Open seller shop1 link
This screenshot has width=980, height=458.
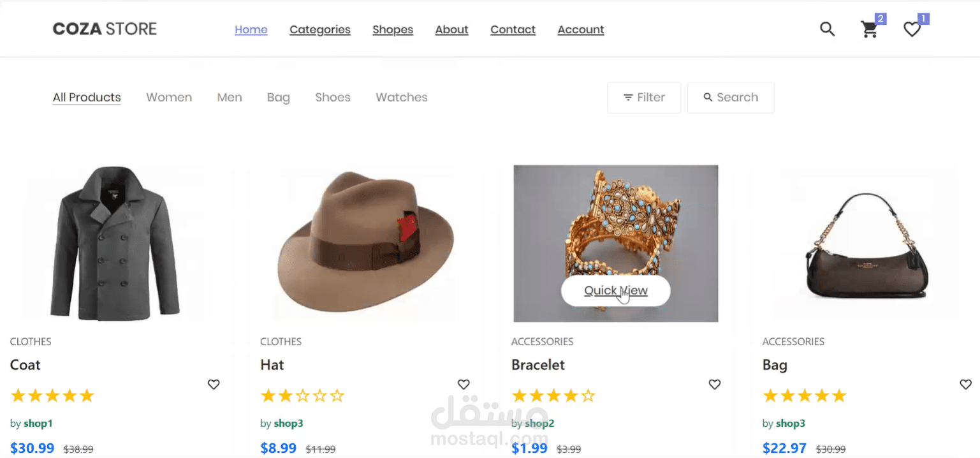click(38, 424)
